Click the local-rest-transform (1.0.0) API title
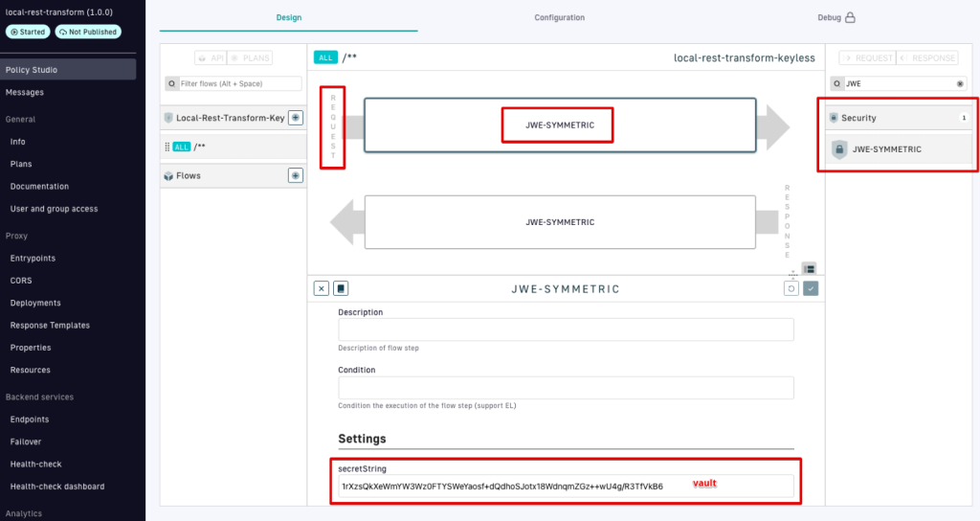 coord(58,11)
